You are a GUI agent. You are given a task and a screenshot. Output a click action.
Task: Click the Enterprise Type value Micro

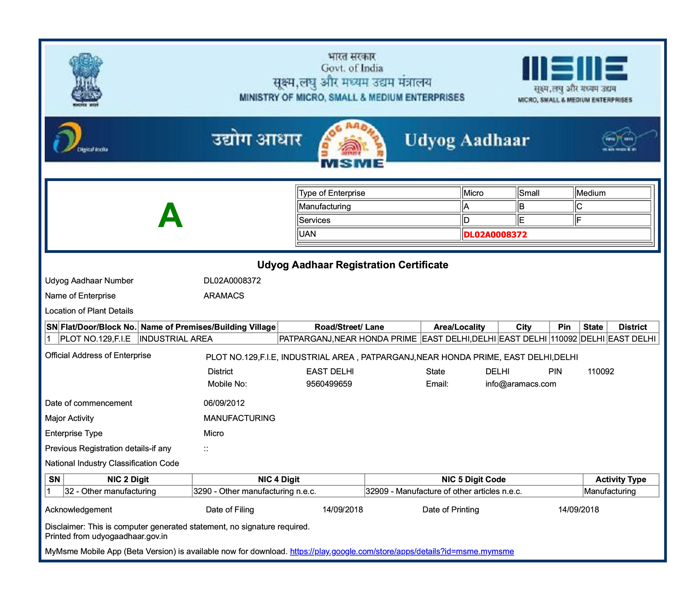[x=214, y=433]
